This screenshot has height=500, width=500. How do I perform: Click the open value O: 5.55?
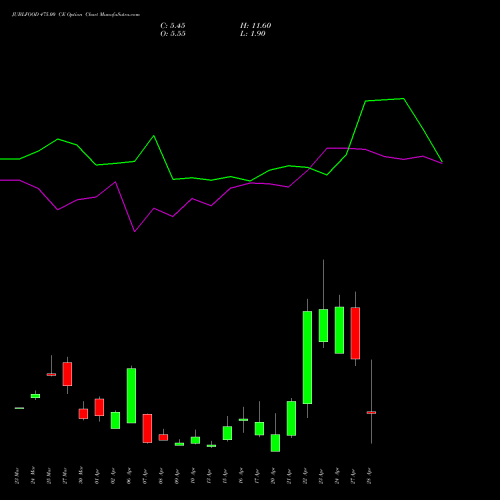point(173,34)
